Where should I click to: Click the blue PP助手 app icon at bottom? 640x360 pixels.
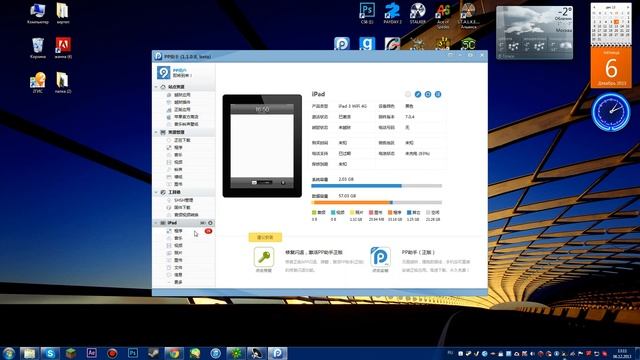point(380,257)
